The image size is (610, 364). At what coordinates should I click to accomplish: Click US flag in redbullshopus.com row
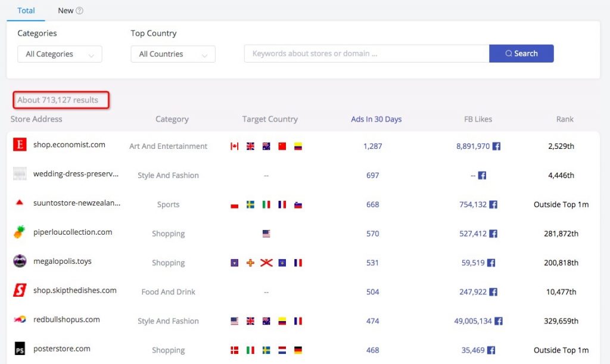(x=234, y=321)
